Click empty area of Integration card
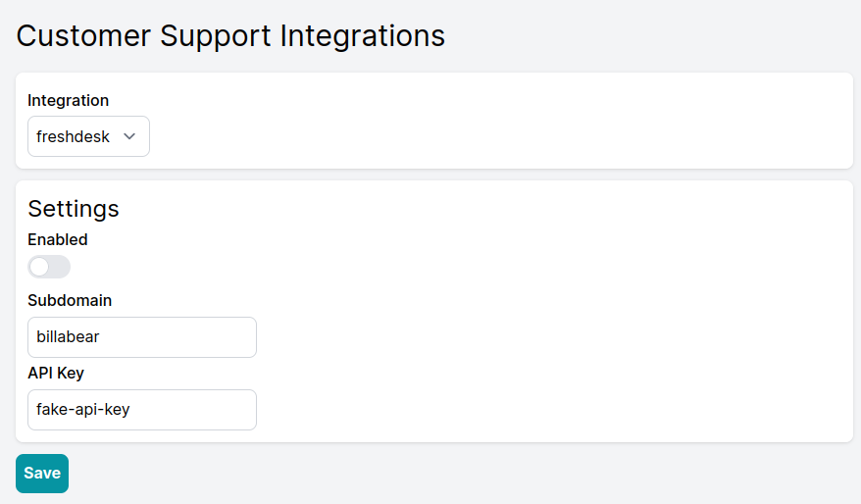 click(x=494, y=121)
